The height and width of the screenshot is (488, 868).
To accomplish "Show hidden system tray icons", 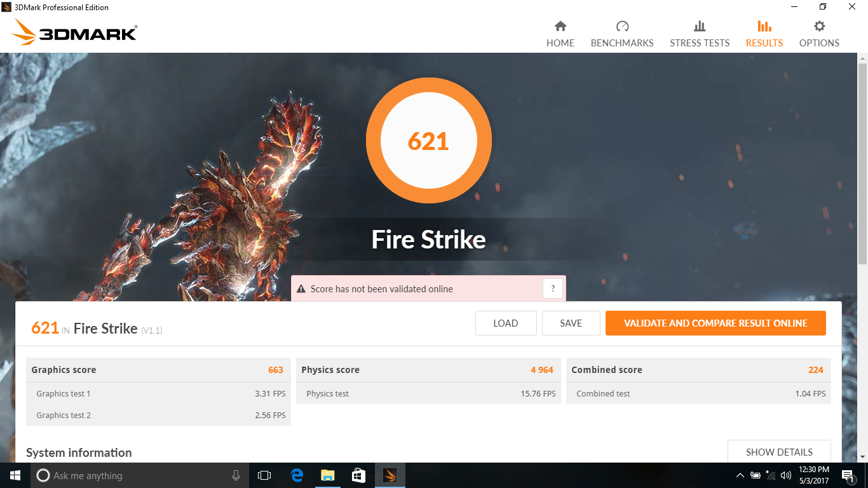I will click(x=740, y=475).
